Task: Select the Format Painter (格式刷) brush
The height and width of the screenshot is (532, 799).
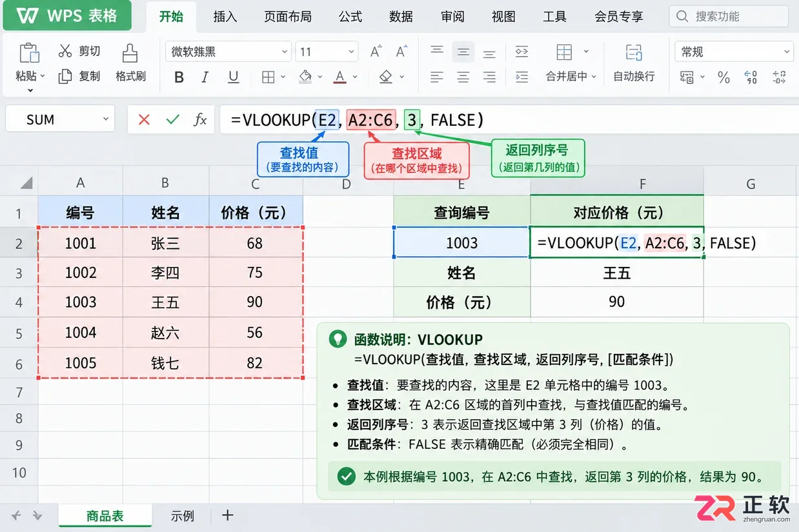Action: click(130, 54)
